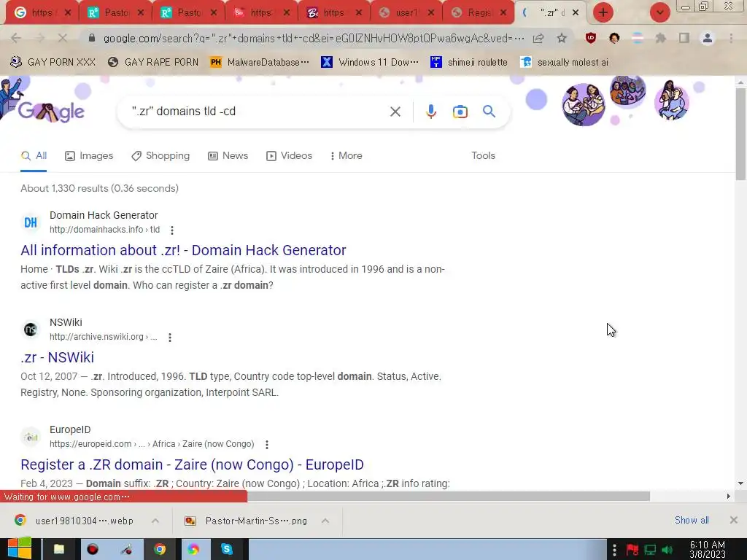Open Google Lens camera search icon

(x=460, y=112)
